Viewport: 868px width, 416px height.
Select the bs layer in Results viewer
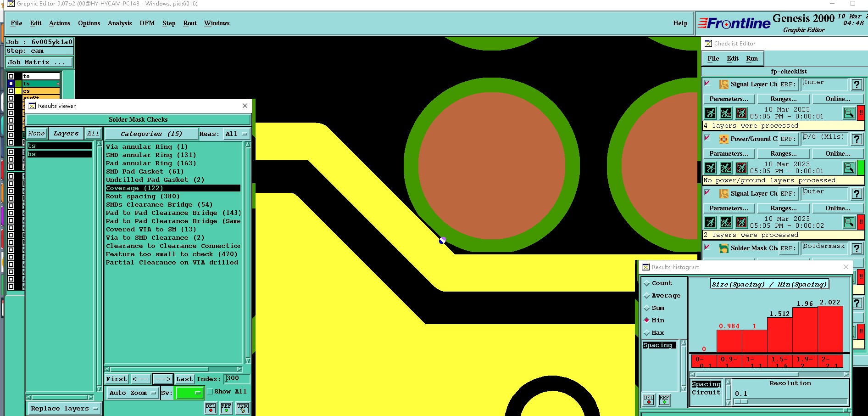(x=59, y=154)
